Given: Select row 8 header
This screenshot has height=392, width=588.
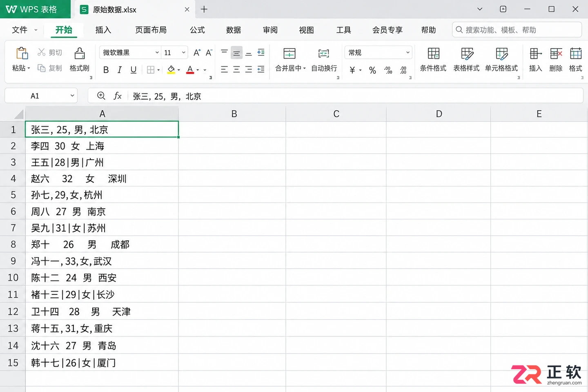Looking at the screenshot, I should click(x=13, y=244).
